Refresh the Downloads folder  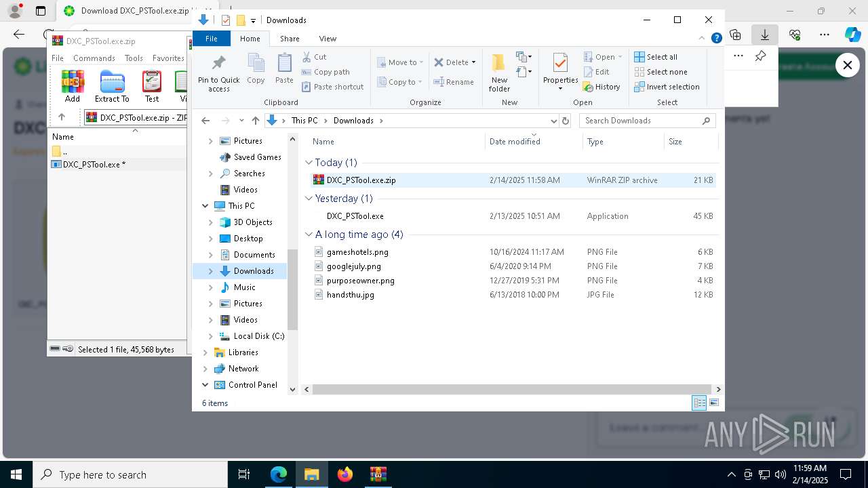coord(566,121)
